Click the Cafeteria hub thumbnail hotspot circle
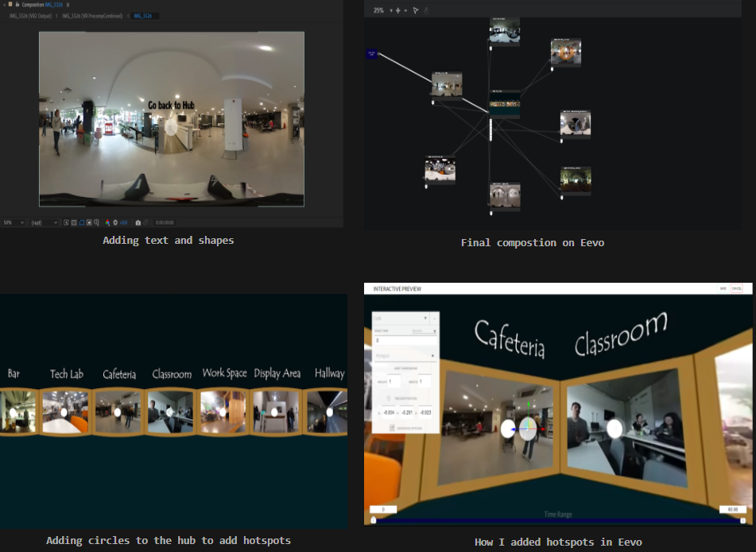Viewport: 756px width, 552px height. pos(117,412)
